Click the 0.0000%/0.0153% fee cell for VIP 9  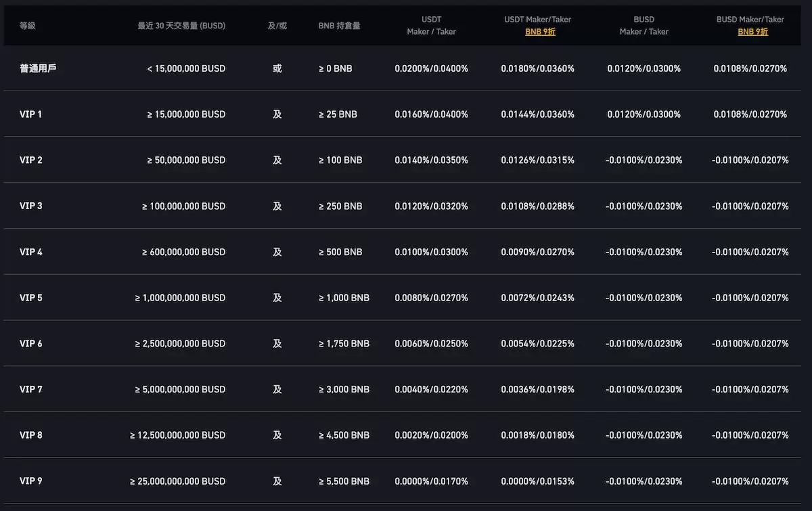tap(537, 481)
